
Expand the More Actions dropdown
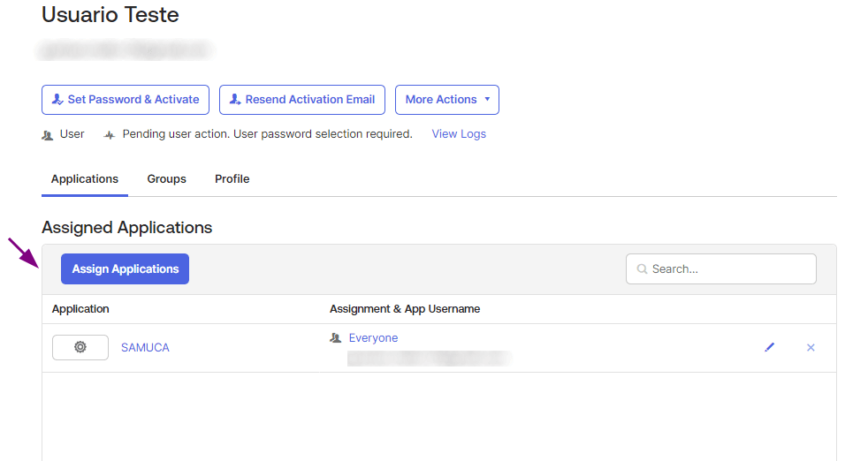coord(446,100)
